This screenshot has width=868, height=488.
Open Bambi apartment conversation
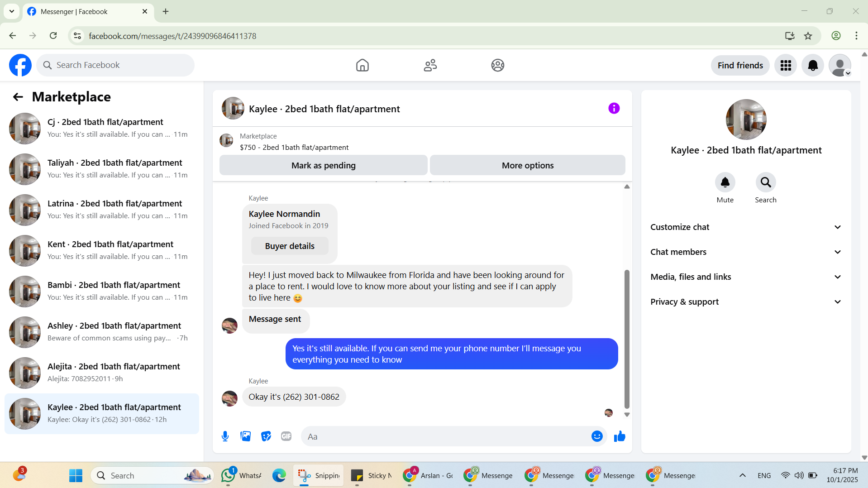coord(102,292)
